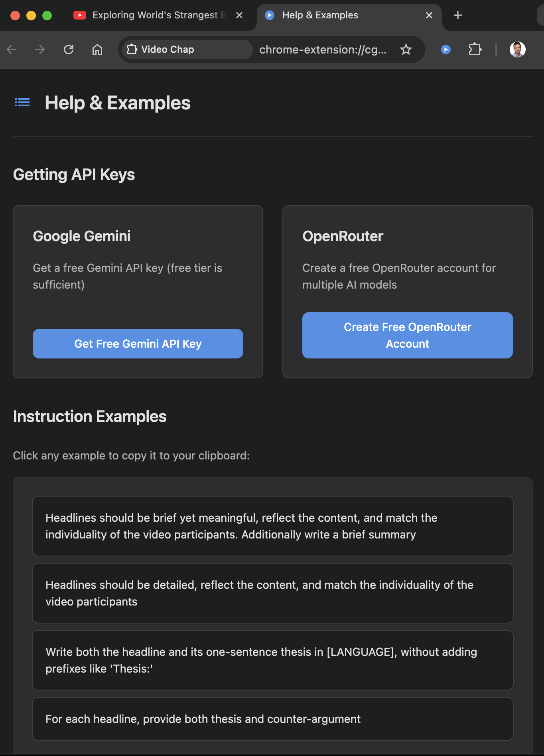Viewport: 544px width, 756px height.
Task: Open the Extensions puzzle icon menu
Action: click(x=475, y=49)
